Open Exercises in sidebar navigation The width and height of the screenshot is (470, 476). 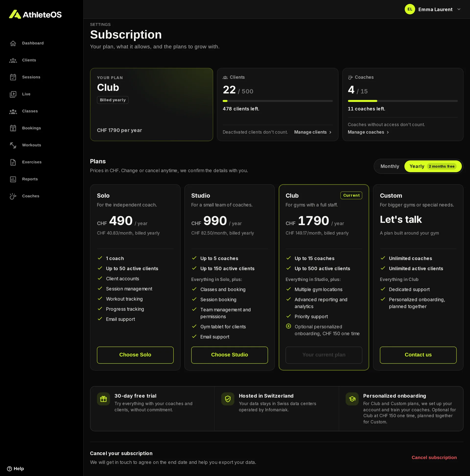pyautogui.click(x=32, y=162)
